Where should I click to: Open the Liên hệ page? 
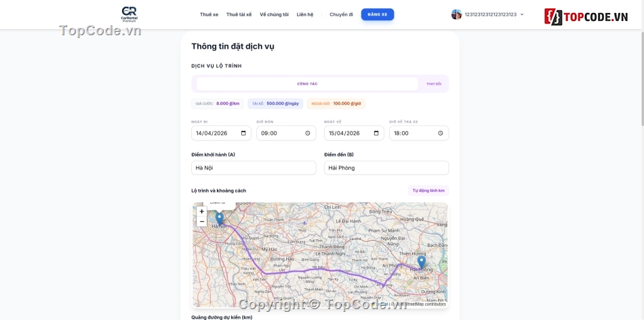(x=305, y=14)
